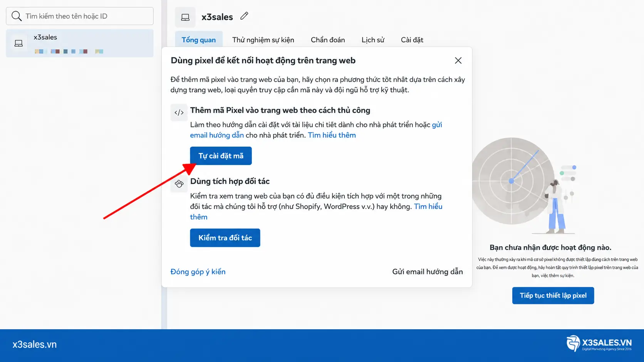Click Tiếp tục thiết lập pixel button

[x=553, y=295]
